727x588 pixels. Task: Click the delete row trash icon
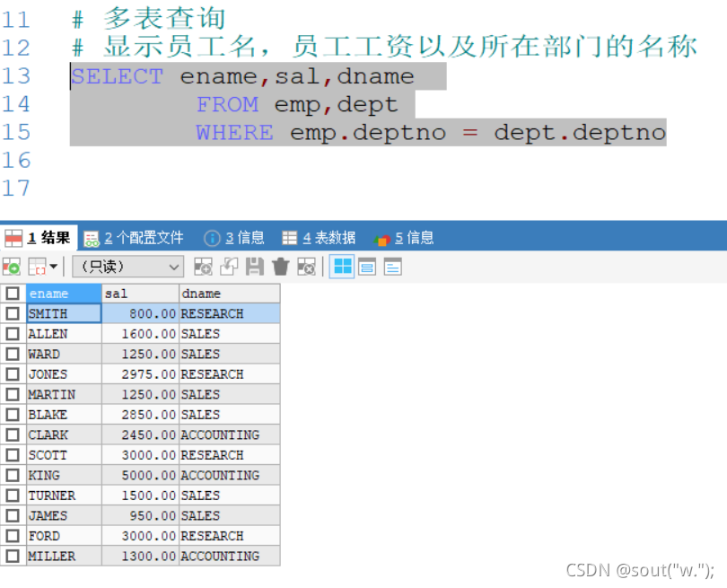tap(281, 268)
